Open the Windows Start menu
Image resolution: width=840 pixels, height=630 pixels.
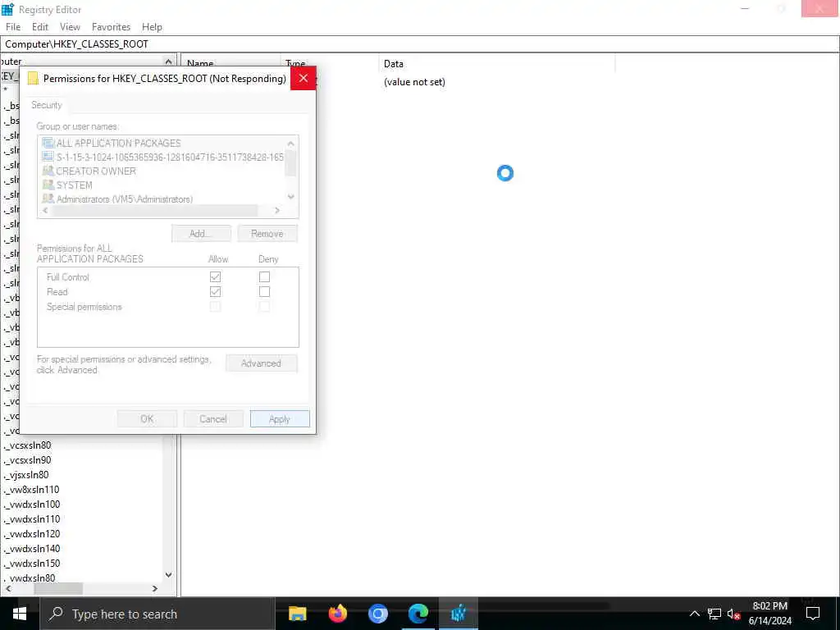(x=20, y=614)
